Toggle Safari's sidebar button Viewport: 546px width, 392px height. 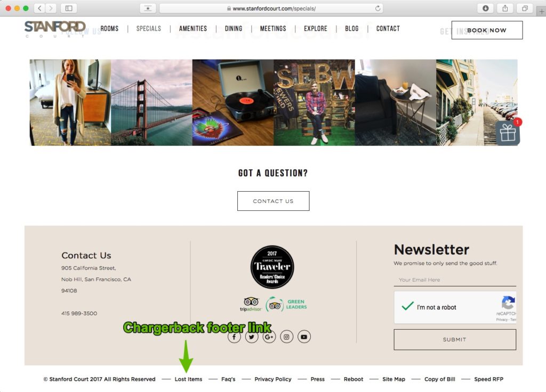click(x=69, y=9)
